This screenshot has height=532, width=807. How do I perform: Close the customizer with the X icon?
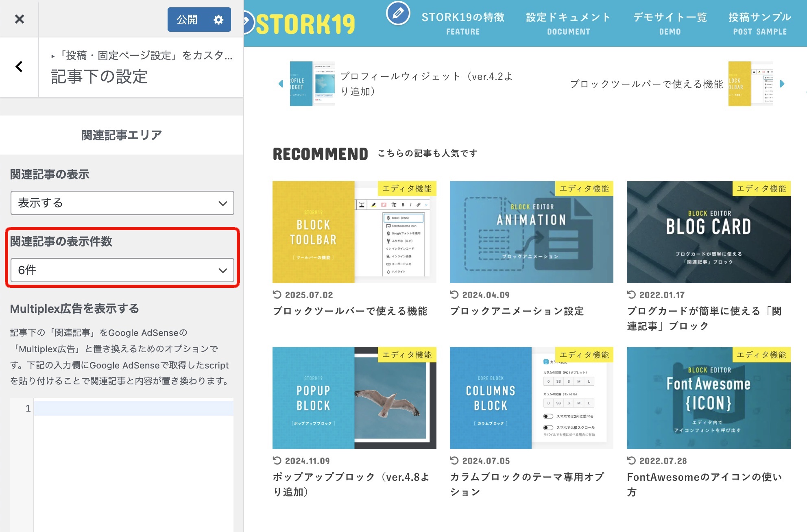click(19, 19)
